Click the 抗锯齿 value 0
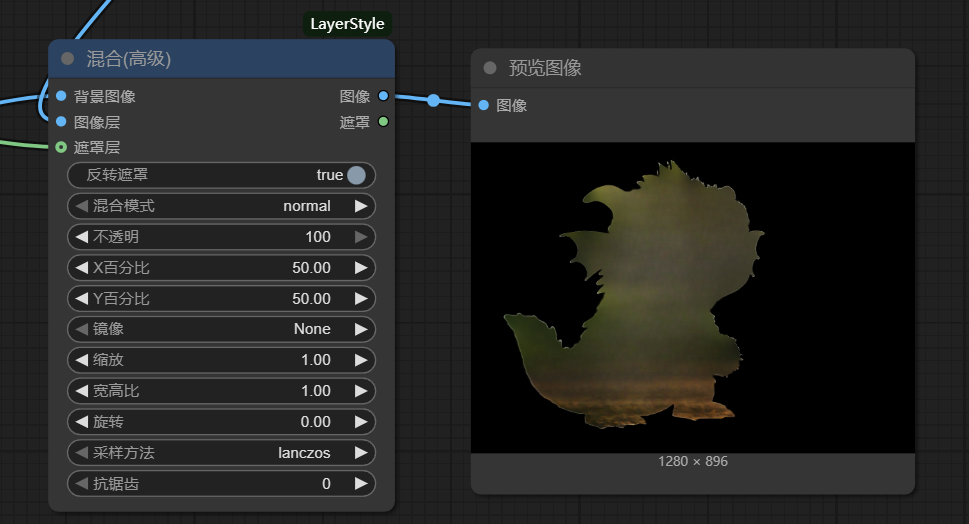The width and height of the screenshot is (969, 524). click(326, 483)
